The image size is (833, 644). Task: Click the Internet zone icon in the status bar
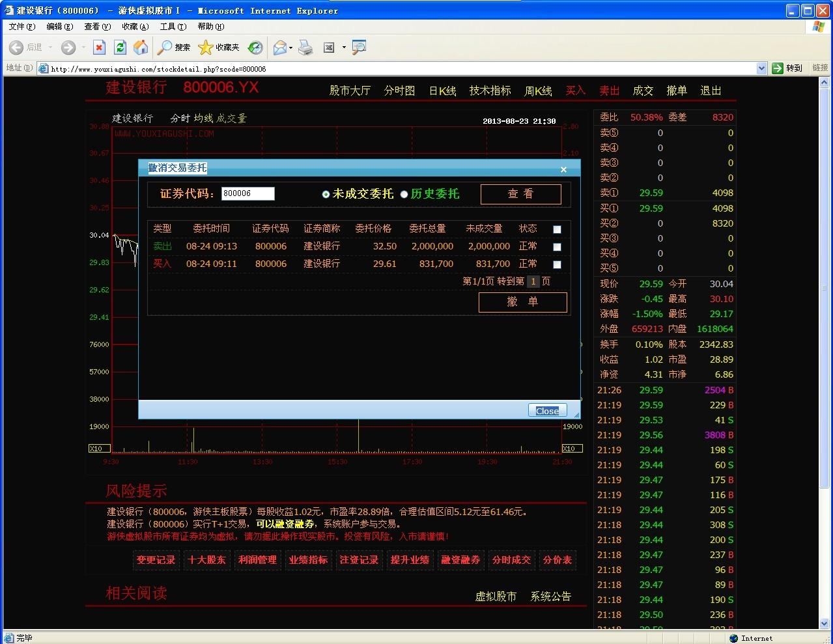(x=734, y=638)
